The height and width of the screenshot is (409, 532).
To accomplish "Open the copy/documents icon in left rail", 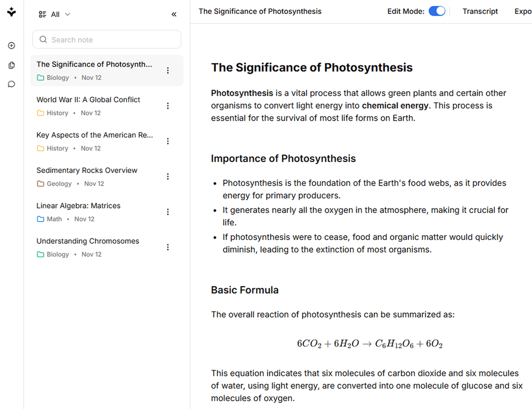I will pos(12,65).
